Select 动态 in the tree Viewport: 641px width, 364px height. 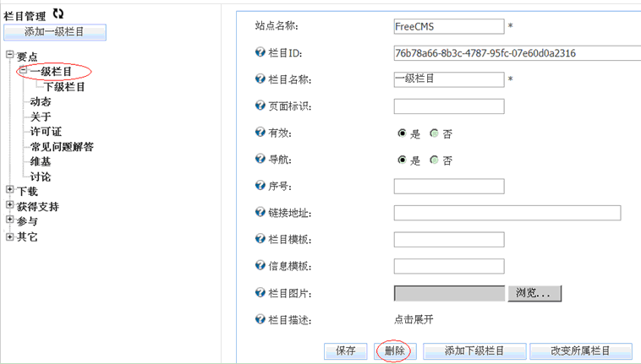[40, 101]
